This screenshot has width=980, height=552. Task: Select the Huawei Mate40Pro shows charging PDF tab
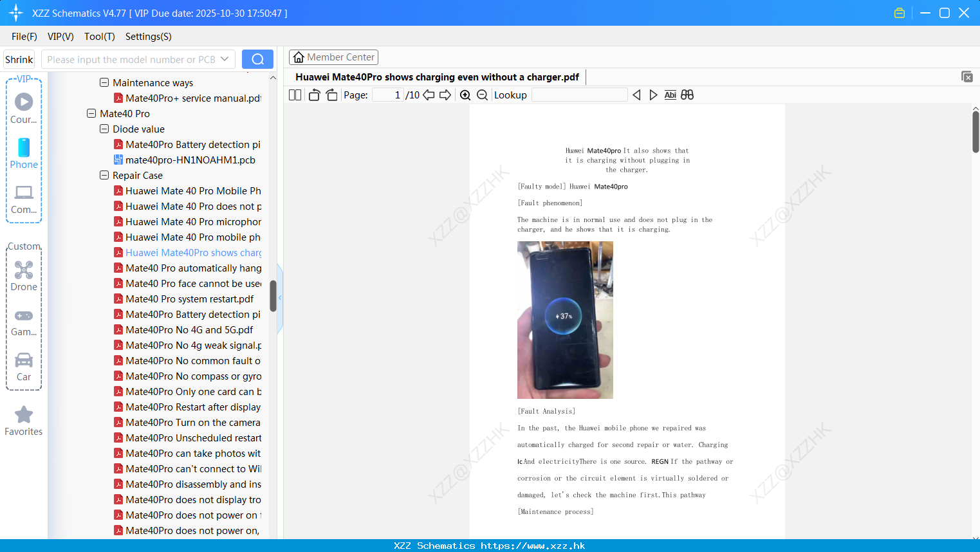(x=438, y=77)
